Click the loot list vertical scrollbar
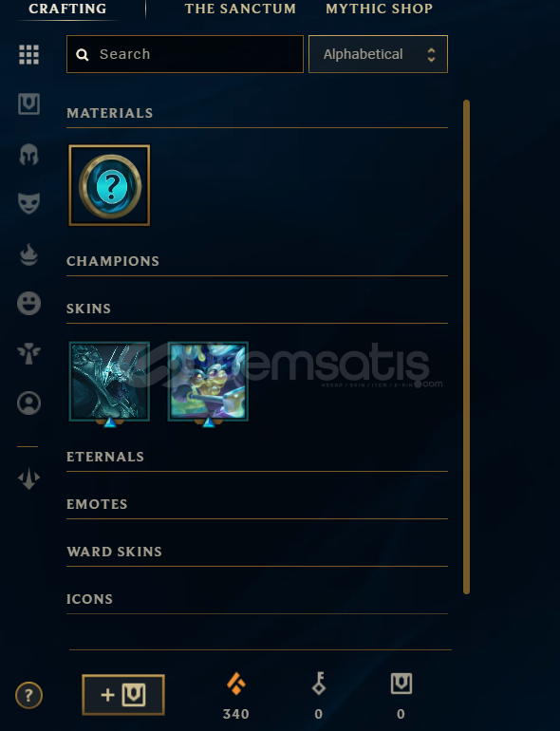 466,347
